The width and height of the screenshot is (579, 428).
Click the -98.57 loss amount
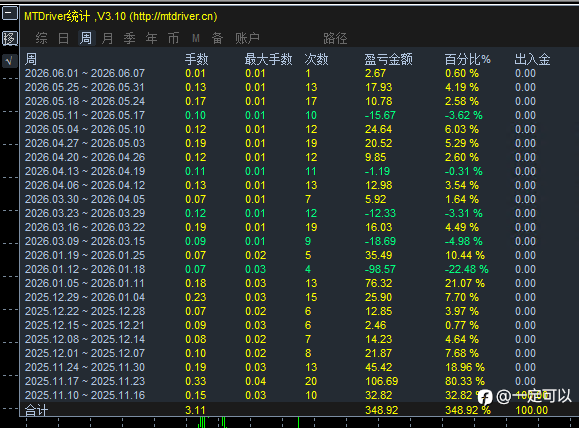click(380, 269)
